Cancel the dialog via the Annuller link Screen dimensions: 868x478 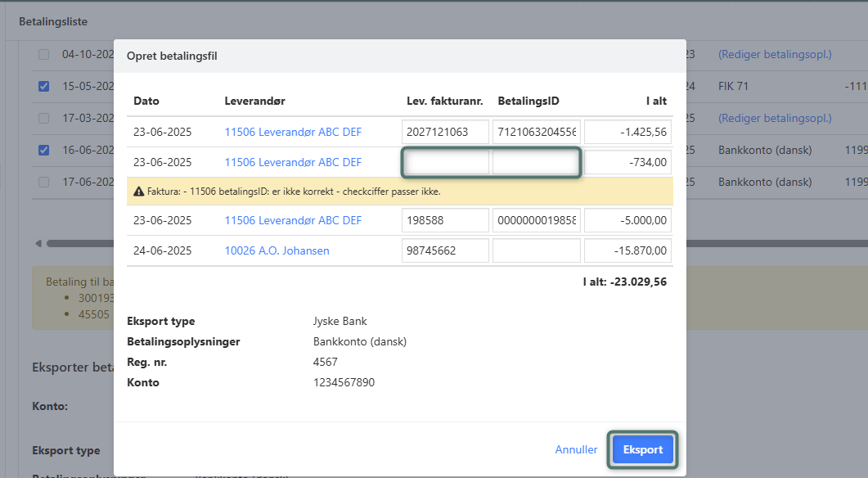576,449
